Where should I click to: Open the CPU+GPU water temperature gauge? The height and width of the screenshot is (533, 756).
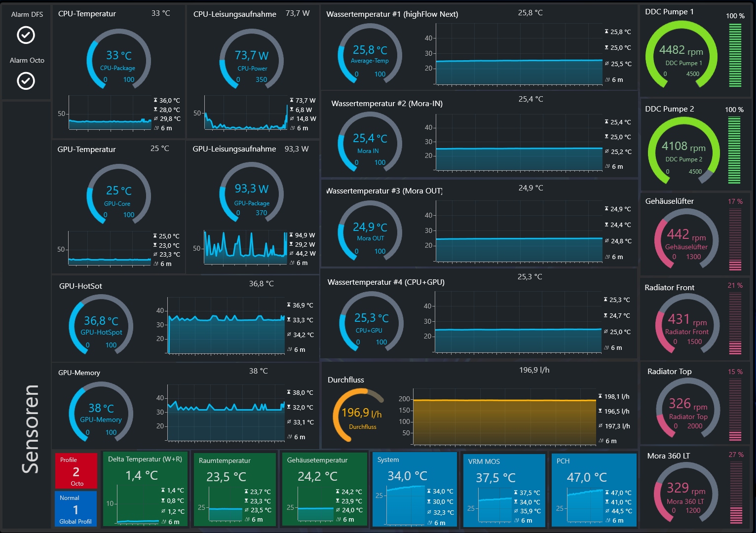click(x=371, y=322)
